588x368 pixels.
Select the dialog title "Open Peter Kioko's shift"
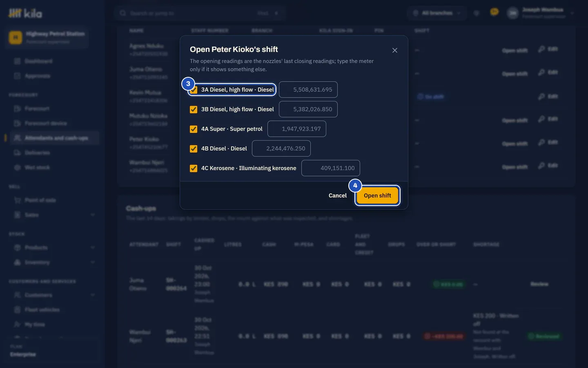[234, 49]
